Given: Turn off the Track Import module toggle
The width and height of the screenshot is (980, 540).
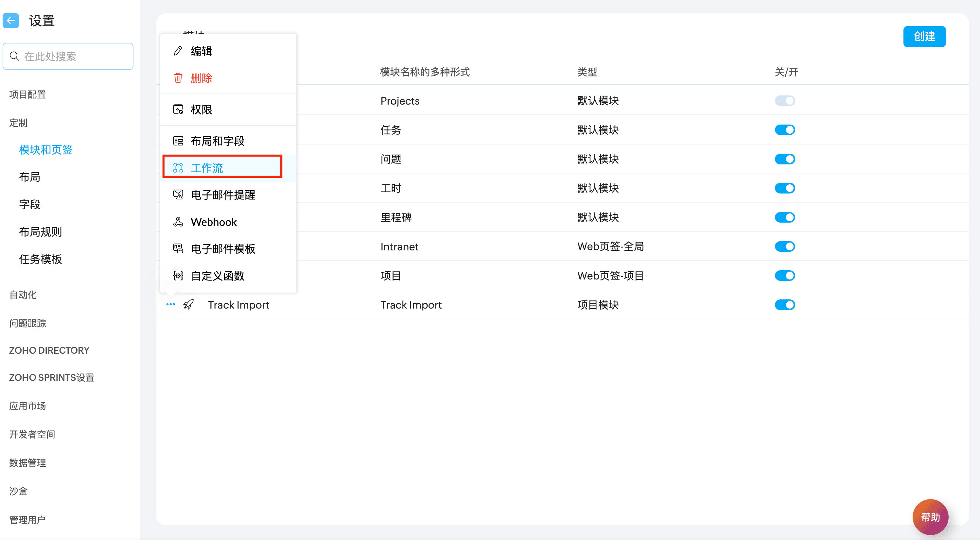Looking at the screenshot, I should coord(784,305).
